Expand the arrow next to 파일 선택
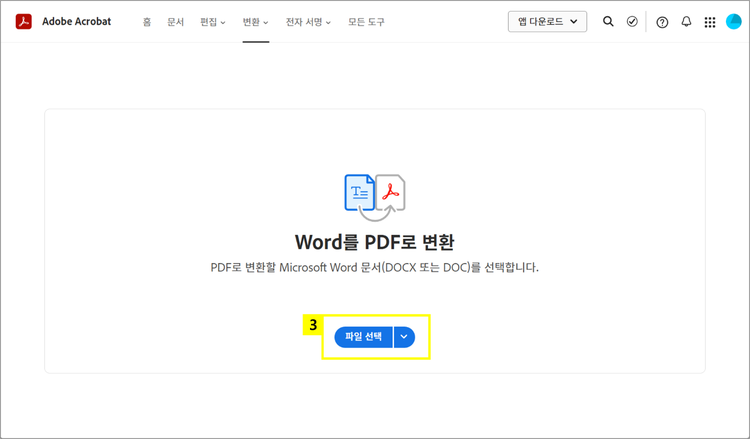 [x=404, y=337]
